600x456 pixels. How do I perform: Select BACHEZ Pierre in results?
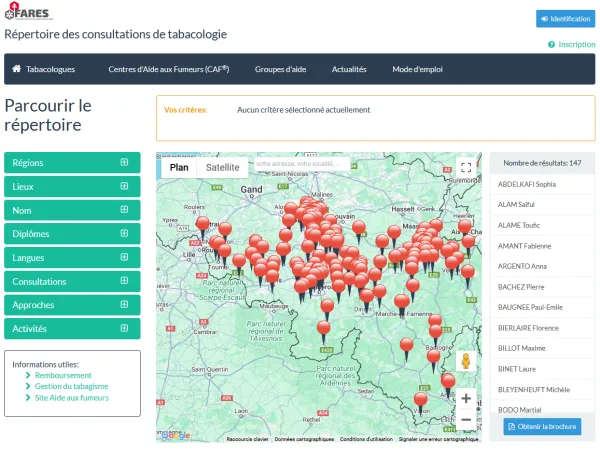(542, 287)
